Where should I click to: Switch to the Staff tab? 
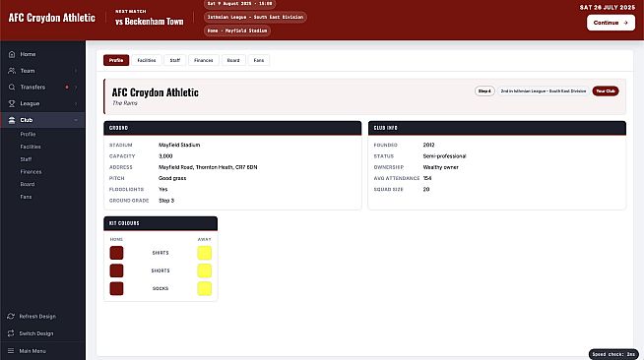point(175,60)
